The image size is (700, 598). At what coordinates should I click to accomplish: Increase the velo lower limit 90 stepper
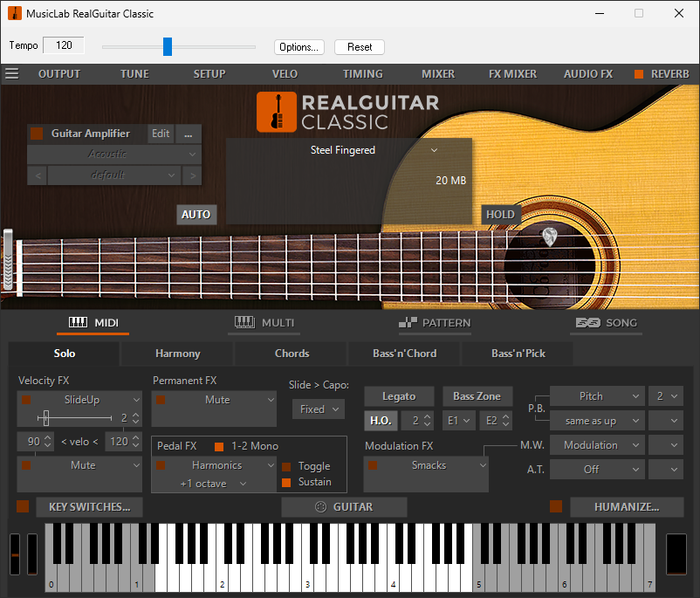[48, 437]
